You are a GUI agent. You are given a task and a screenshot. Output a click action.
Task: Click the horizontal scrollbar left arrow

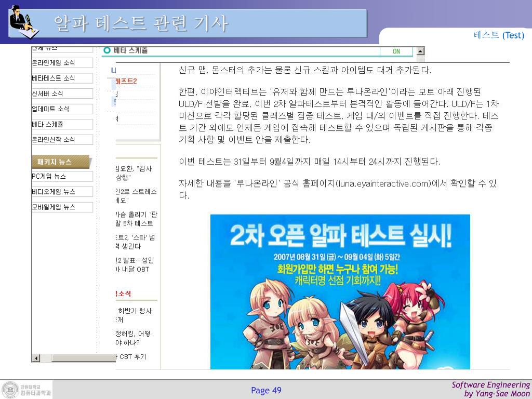36,358
